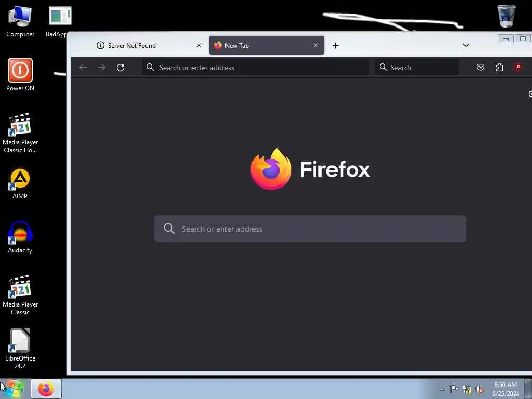Open the Action Center flag icon
The width and height of the screenshot is (532, 399).
454,389
